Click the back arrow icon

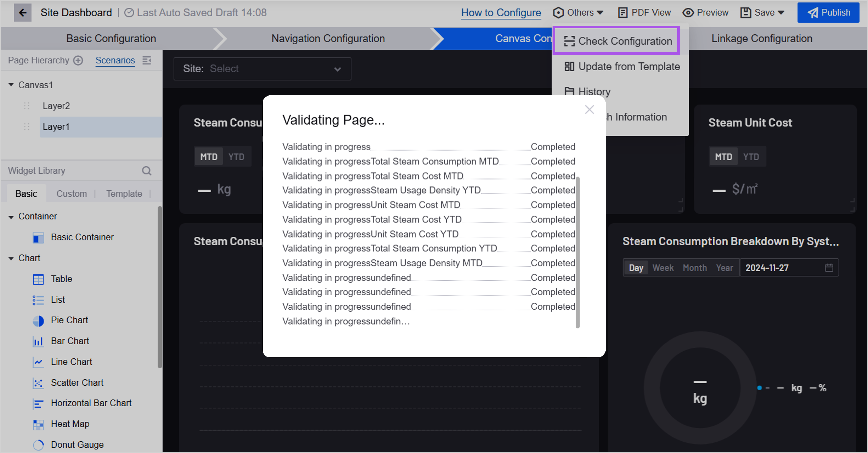tap(23, 13)
